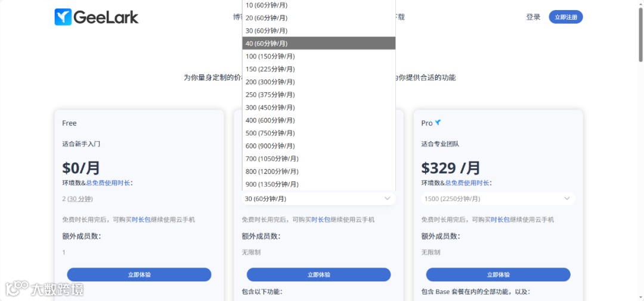Choose the 100 (150分钟/月) option

[318, 56]
